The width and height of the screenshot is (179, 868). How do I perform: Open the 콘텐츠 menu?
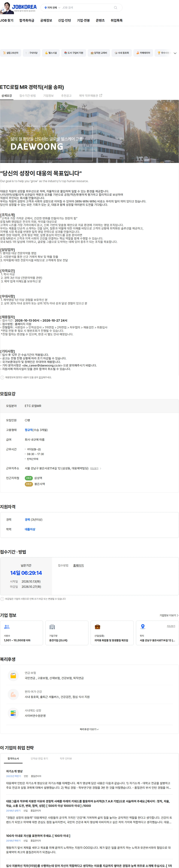tap(100, 21)
